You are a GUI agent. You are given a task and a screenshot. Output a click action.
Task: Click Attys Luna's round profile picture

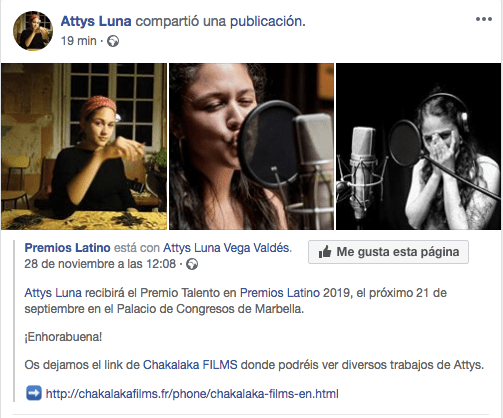(x=33, y=30)
